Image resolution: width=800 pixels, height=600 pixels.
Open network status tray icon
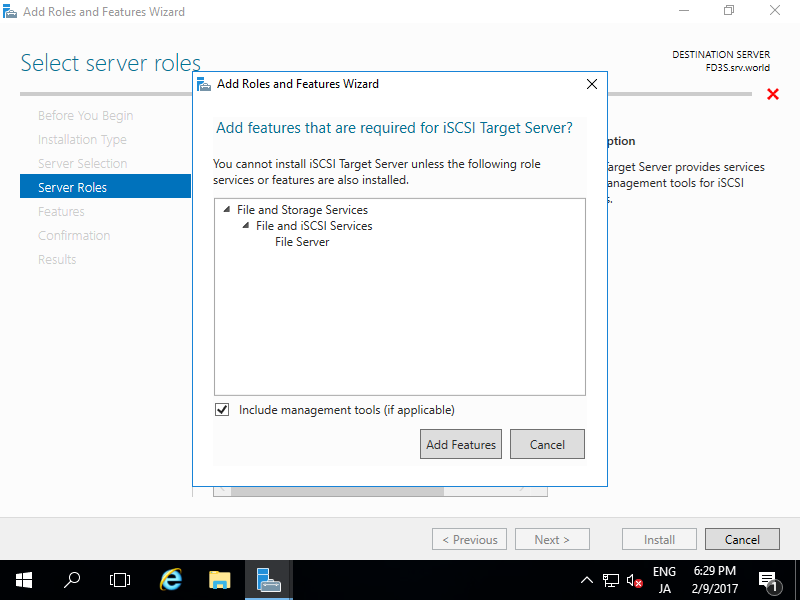[611, 580]
